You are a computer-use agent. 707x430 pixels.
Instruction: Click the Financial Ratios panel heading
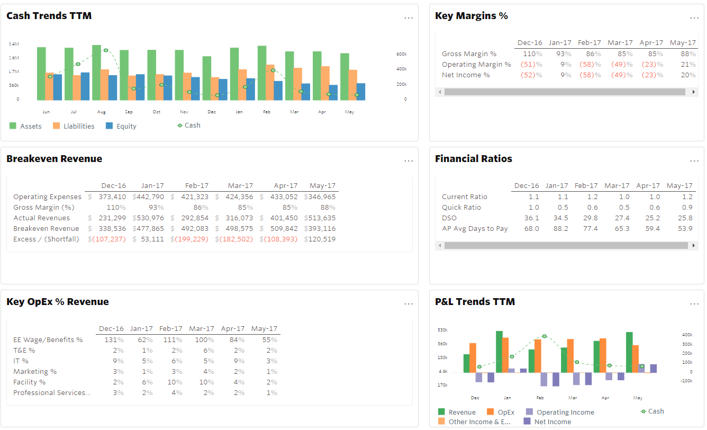click(x=473, y=159)
